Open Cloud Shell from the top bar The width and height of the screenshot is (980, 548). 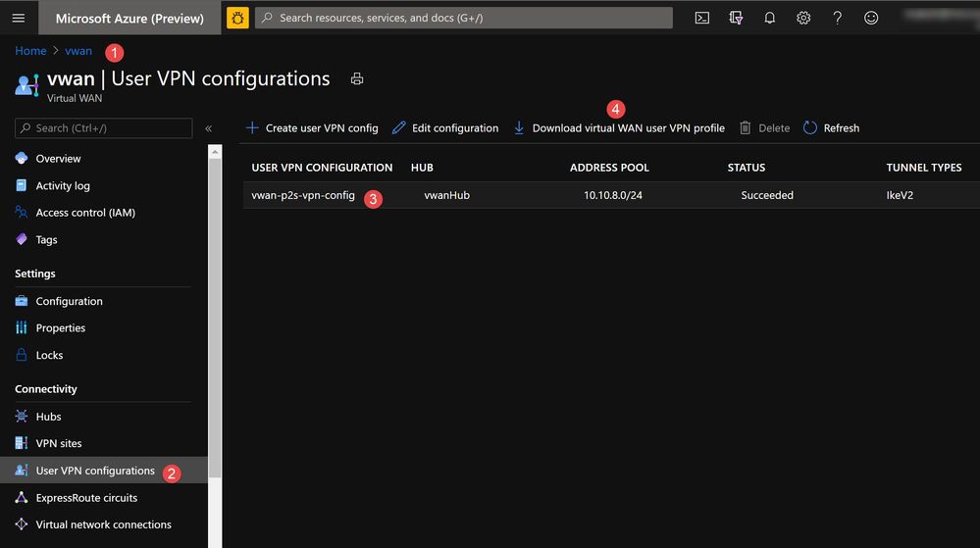701,18
